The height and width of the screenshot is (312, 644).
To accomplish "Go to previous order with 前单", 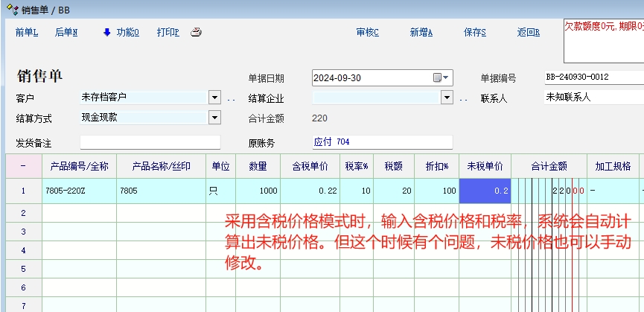I will (27, 32).
